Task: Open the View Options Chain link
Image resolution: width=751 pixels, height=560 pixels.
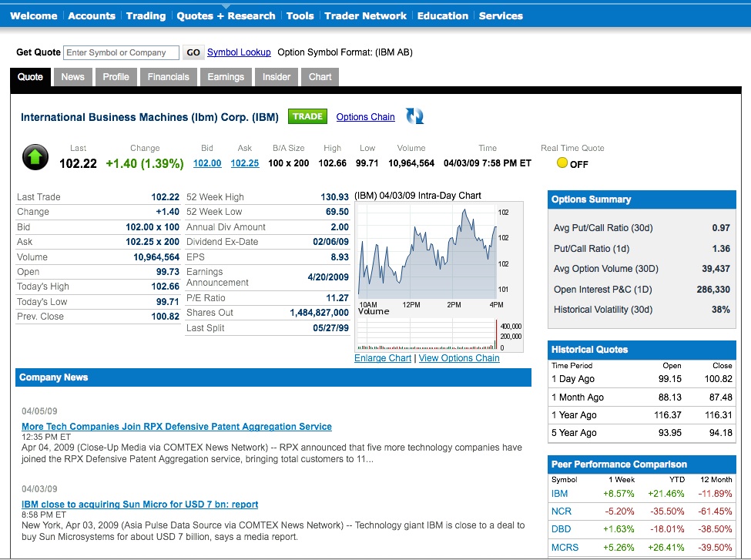Action: tap(459, 358)
